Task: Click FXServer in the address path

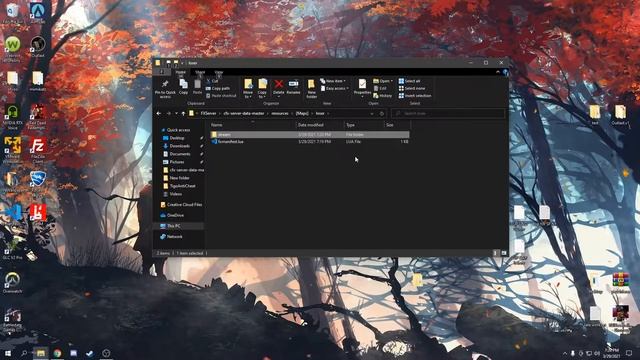Action: coord(208,113)
